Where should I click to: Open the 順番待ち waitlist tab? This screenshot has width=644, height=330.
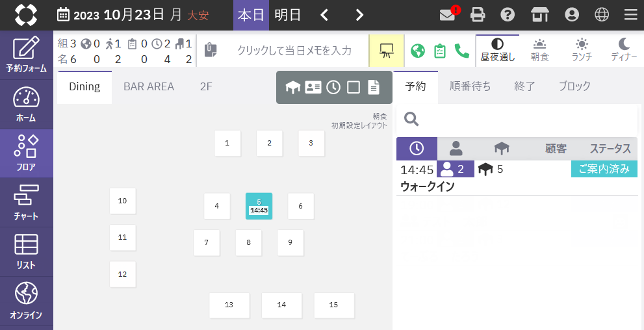click(470, 86)
